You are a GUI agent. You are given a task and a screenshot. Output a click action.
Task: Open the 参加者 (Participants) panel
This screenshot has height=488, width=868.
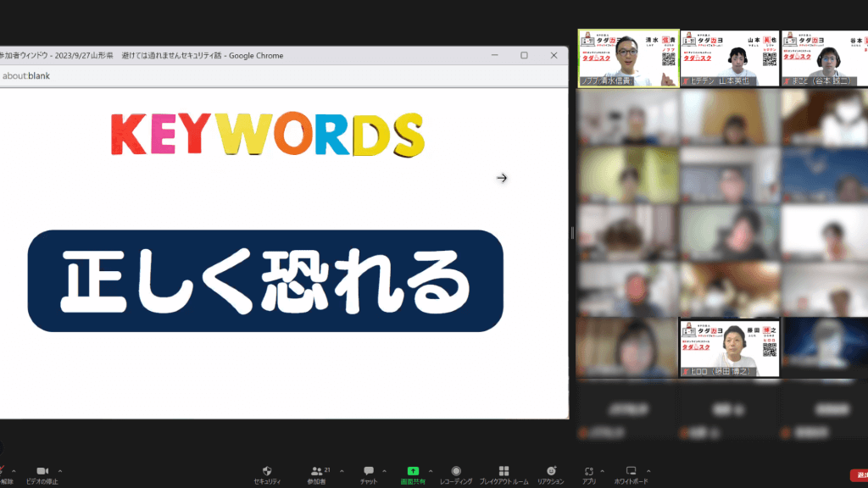[x=316, y=471]
